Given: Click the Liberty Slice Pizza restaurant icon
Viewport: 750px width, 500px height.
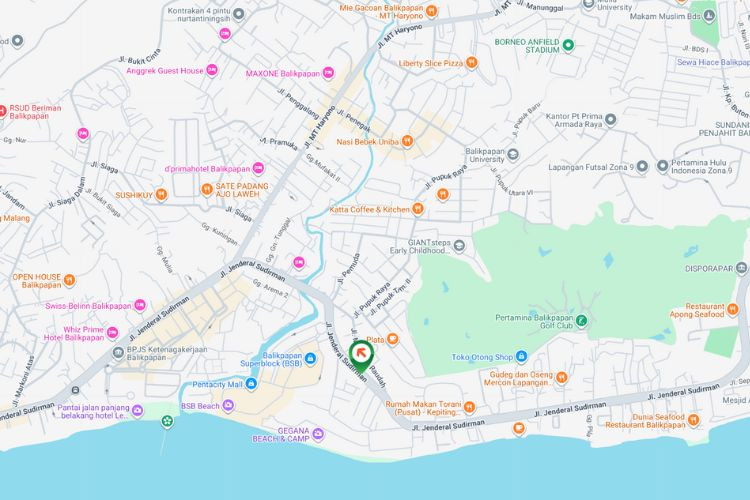Looking at the screenshot, I should click(x=471, y=62).
